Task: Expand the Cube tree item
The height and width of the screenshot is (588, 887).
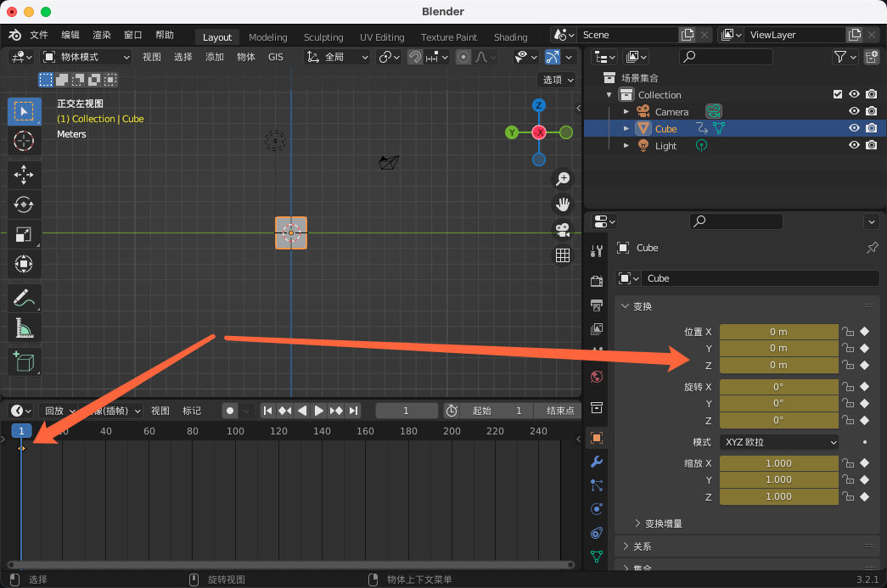Action: 626,128
